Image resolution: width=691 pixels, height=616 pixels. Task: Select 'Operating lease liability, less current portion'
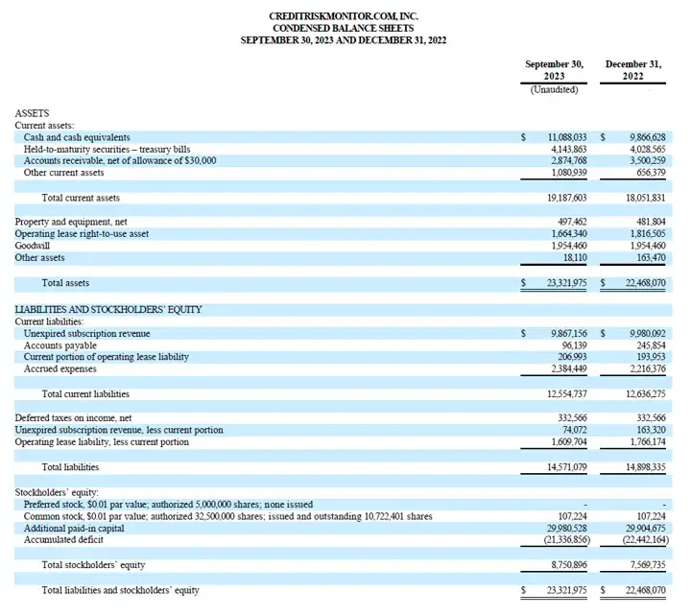(x=102, y=441)
